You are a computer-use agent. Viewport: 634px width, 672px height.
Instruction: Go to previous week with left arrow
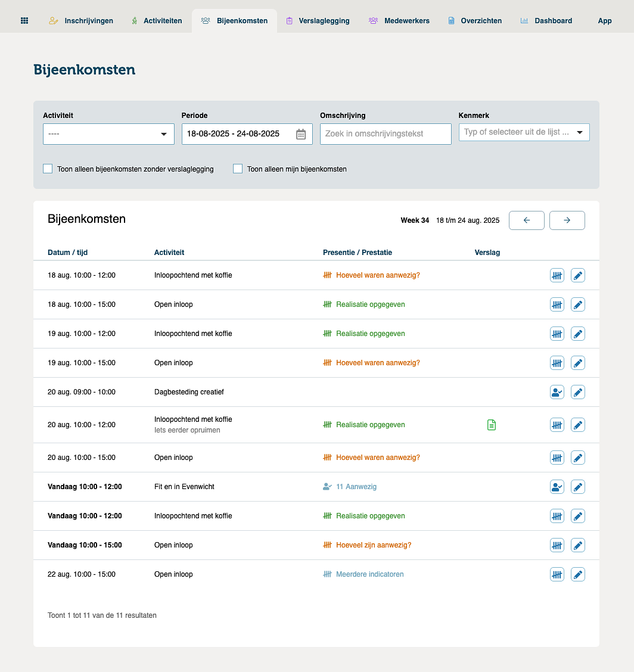(526, 220)
